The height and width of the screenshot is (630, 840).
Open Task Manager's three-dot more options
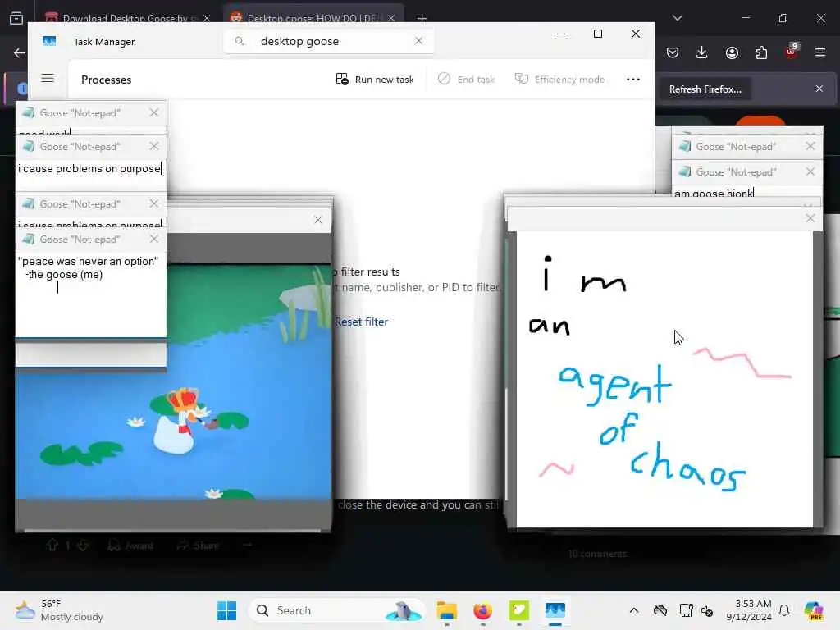(633, 80)
